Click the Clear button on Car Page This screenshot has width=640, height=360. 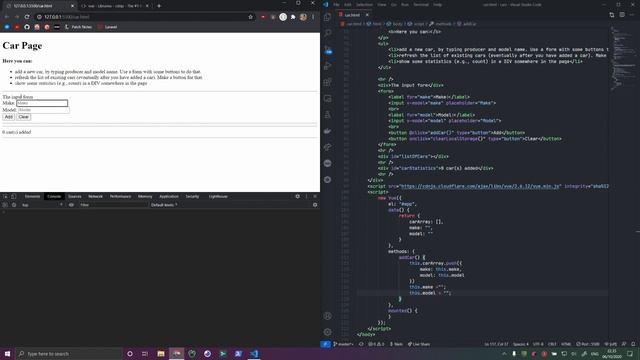click(x=24, y=117)
